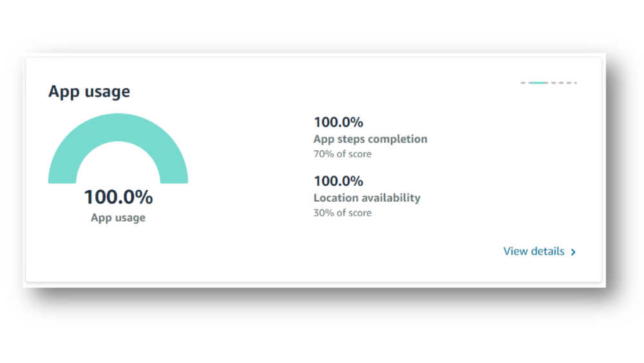This screenshot has width=644, height=363.
Task: Go to the third carousel page indicator
Action: coord(553,83)
